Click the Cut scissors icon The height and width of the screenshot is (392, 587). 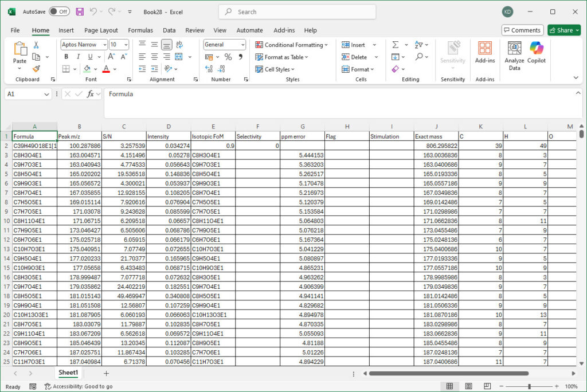[x=36, y=45]
